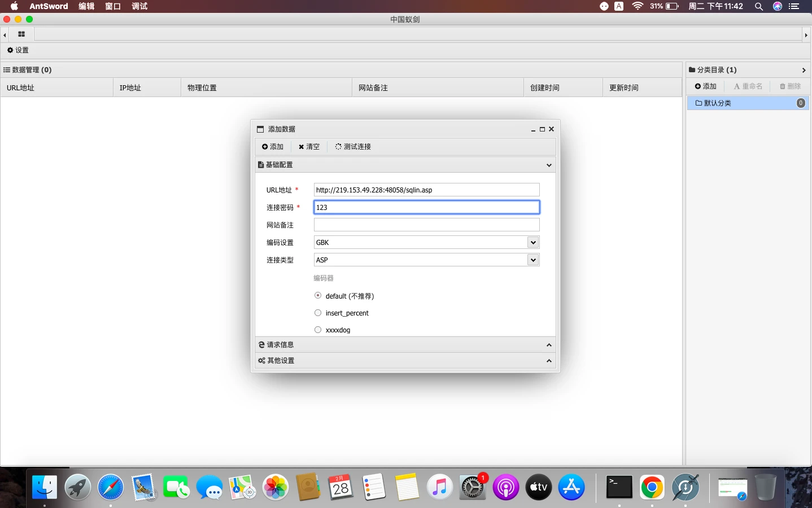The height and width of the screenshot is (508, 812).
Task: Click the 清空 clear button
Action: pos(309,147)
